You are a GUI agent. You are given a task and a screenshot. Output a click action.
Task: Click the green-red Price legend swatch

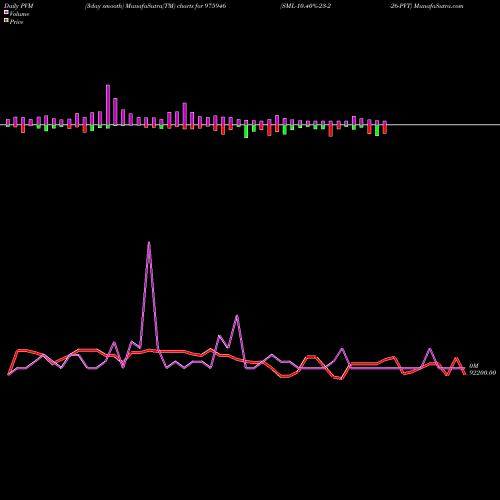click(6, 21)
